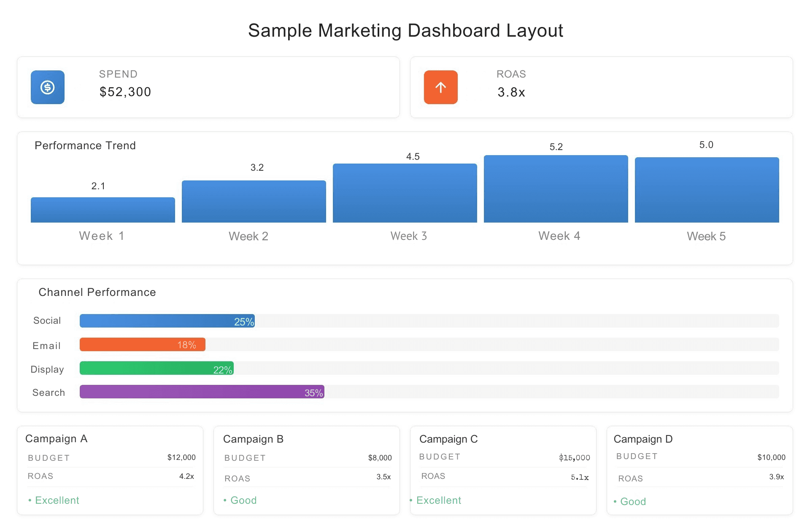Click Campaign A Excellent status label

coord(57,500)
